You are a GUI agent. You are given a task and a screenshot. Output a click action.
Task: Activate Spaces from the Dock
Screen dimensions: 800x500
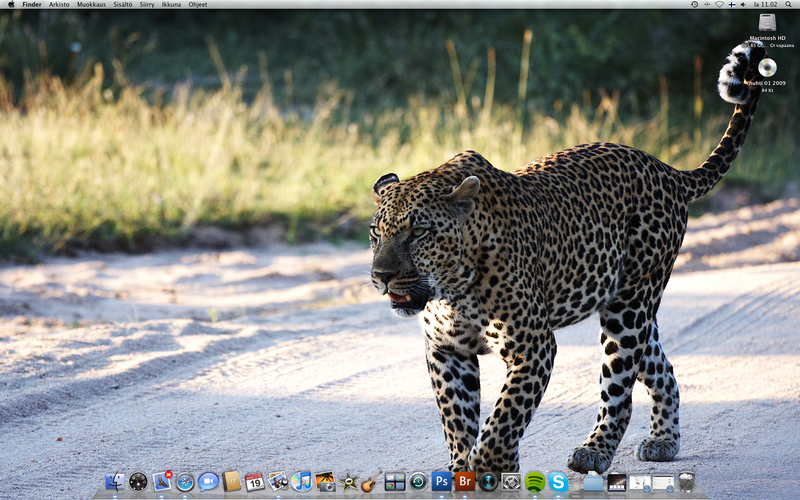pos(395,482)
